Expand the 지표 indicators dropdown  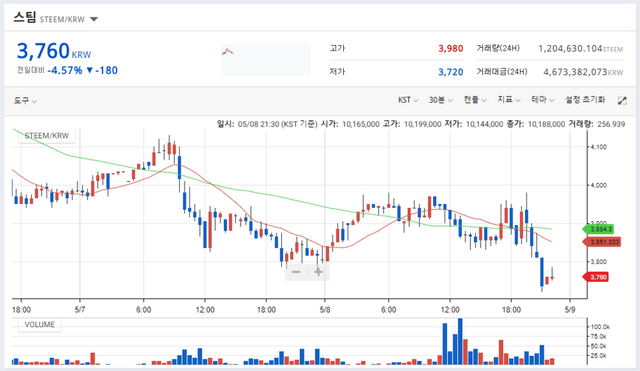509,100
